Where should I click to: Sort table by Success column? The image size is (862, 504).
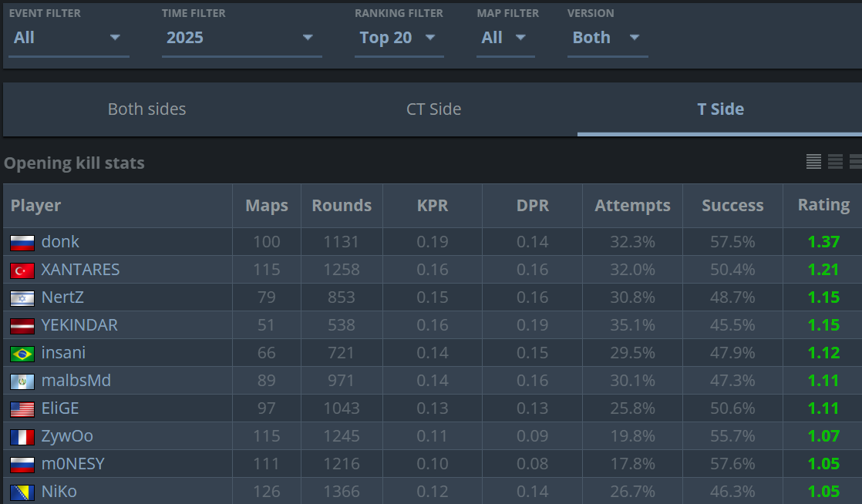coord(732,206)
